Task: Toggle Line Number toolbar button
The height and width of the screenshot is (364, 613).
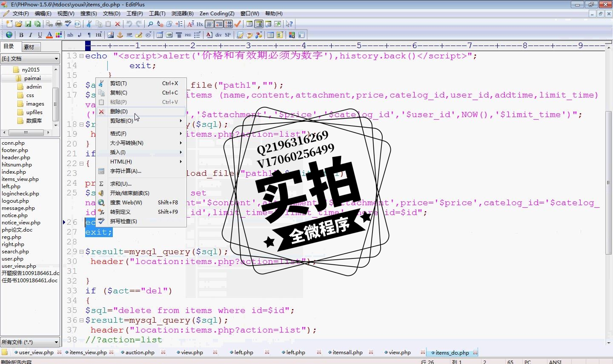Action: click(x=229, y=24)
